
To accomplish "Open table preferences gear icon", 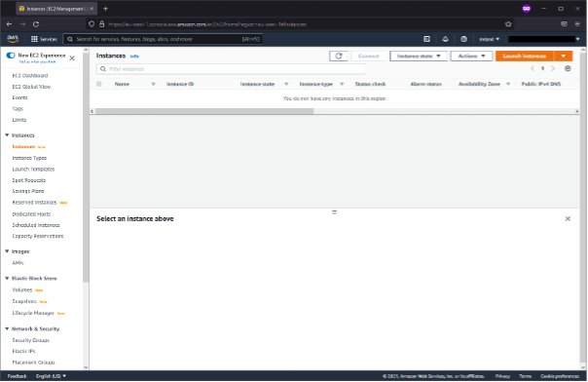I will [568, 68].
